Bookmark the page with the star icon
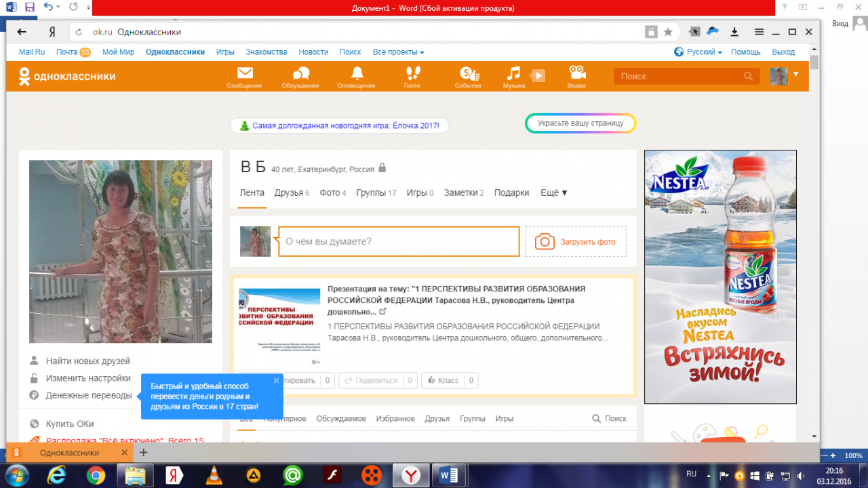This screenshot has width=868, height=488. coord(668,32)
